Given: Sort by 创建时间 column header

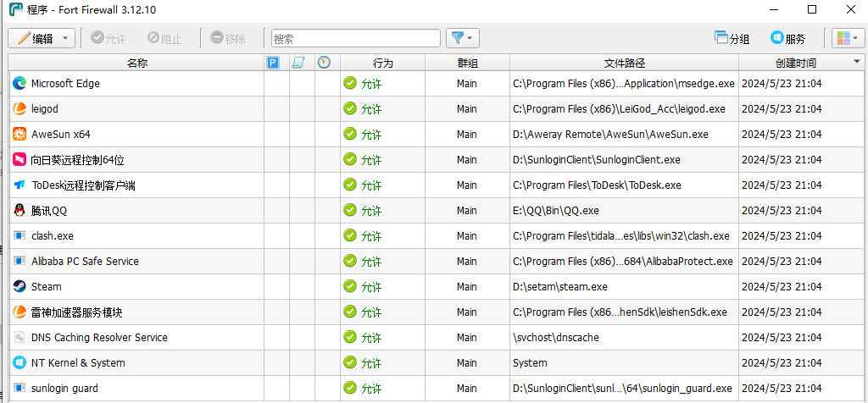Looking at the screenshot, I should coord(795,63).
